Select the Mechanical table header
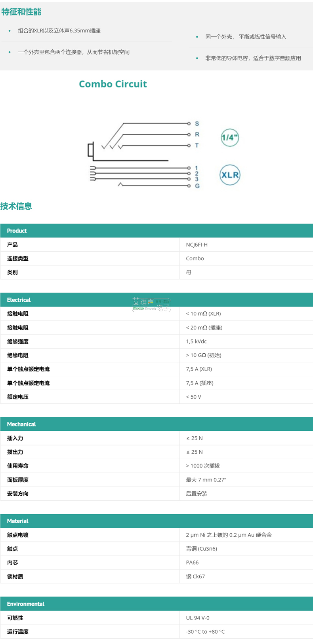 156,424
